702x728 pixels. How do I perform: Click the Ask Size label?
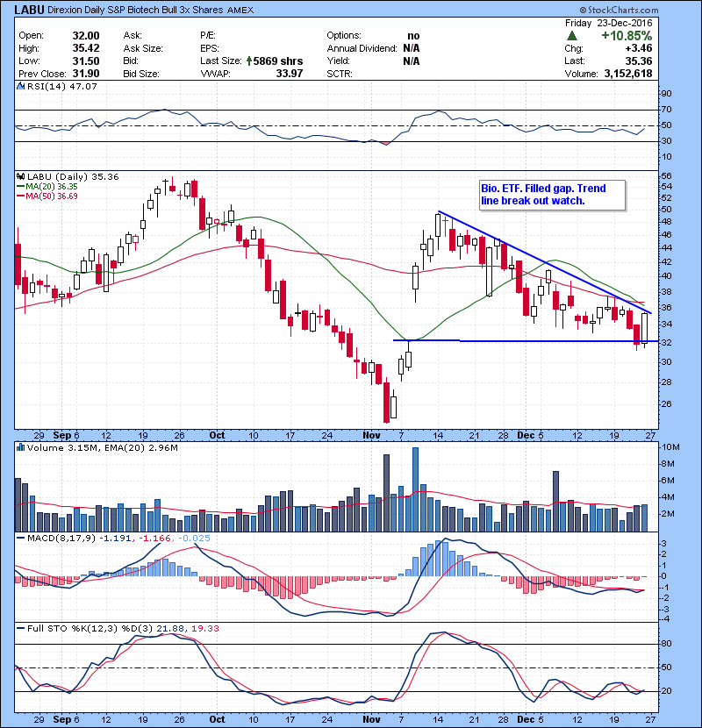pos(143,48)
